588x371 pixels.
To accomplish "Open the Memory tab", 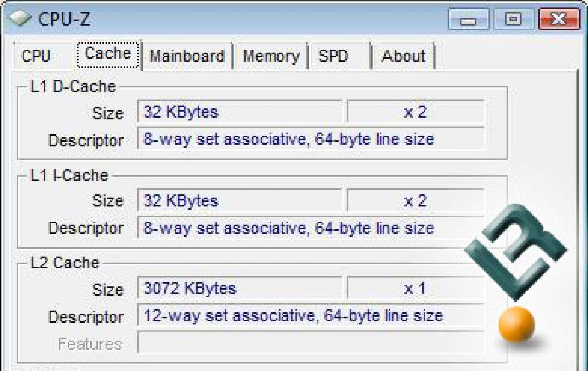I will tap(271, 56).
